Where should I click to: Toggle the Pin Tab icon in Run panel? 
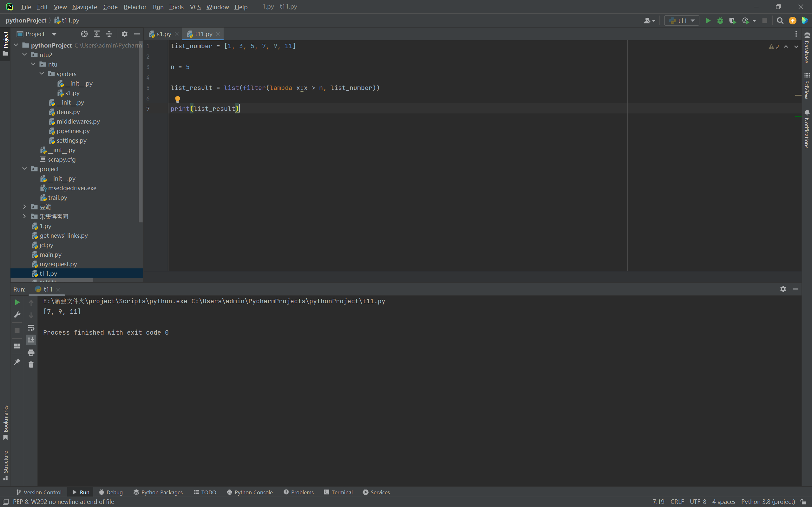pos(17,362)
